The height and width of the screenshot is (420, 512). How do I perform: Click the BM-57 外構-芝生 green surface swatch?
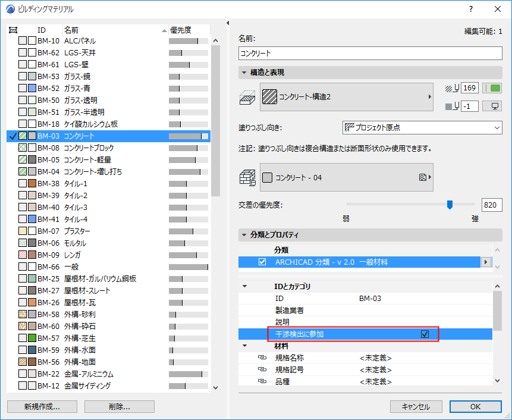point(32,338)
